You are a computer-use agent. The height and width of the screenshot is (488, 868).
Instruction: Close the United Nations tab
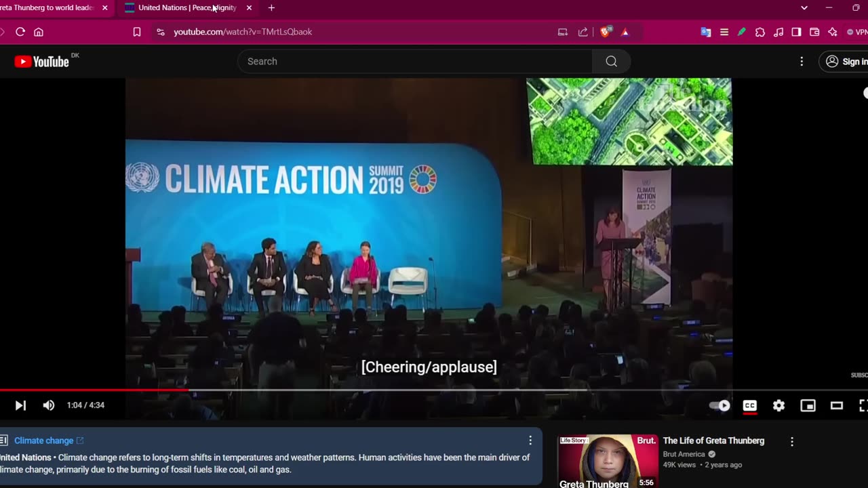pos(249,8)
